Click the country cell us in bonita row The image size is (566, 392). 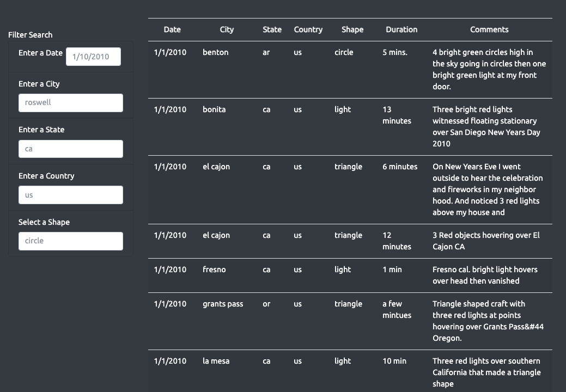pyautogui.click(x=297, y=109)
